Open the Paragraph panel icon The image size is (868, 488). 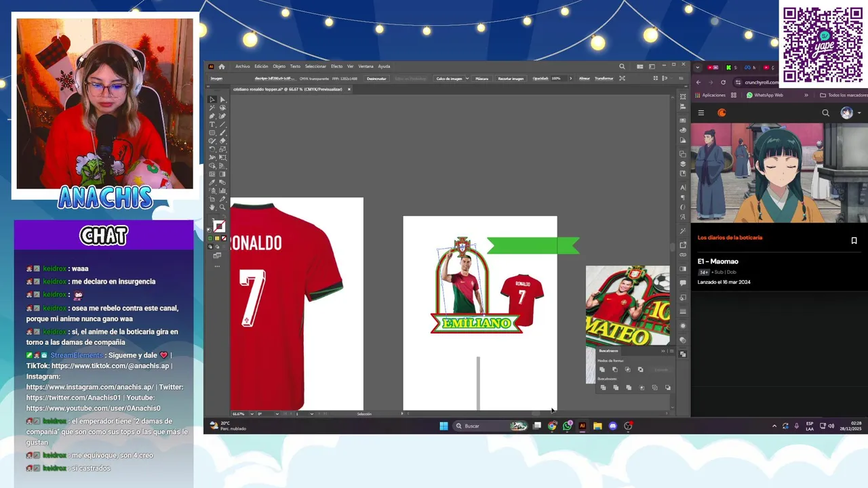coord(683,197)
